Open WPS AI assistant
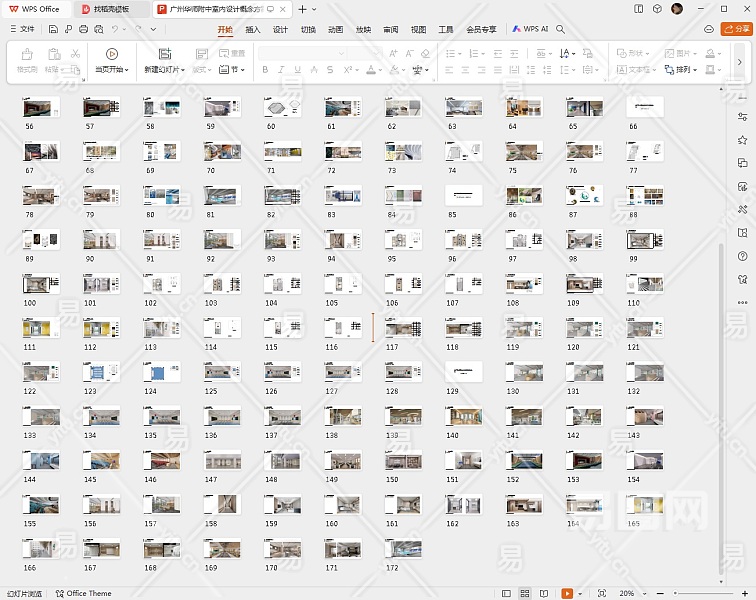 [530, 29]
